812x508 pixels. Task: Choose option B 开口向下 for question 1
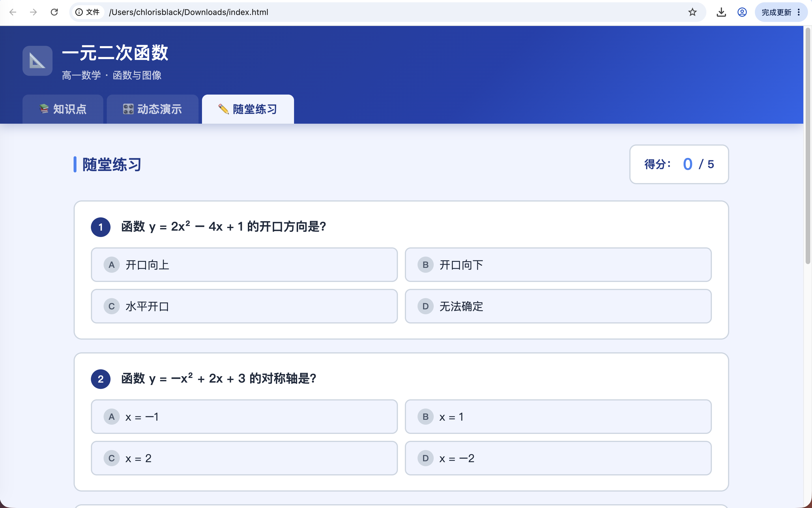coord(558,265)
